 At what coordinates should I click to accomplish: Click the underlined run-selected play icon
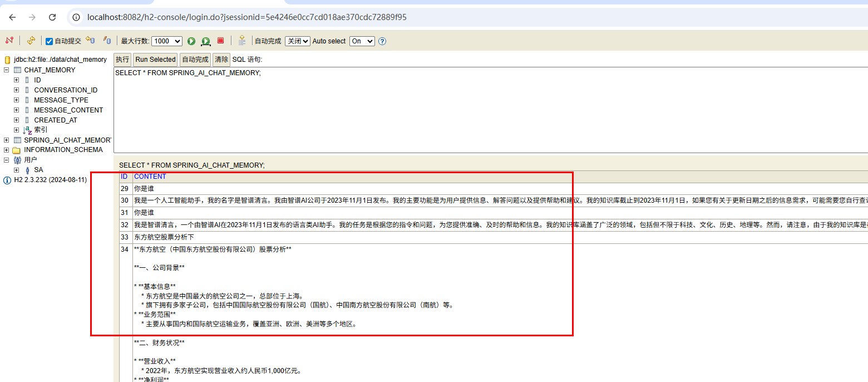(206, 41)
